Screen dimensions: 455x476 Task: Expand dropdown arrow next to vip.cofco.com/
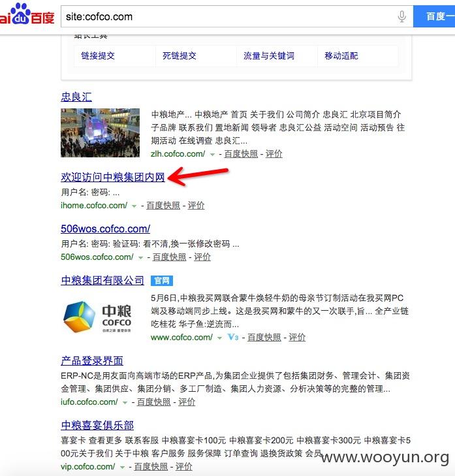point(122,468)
